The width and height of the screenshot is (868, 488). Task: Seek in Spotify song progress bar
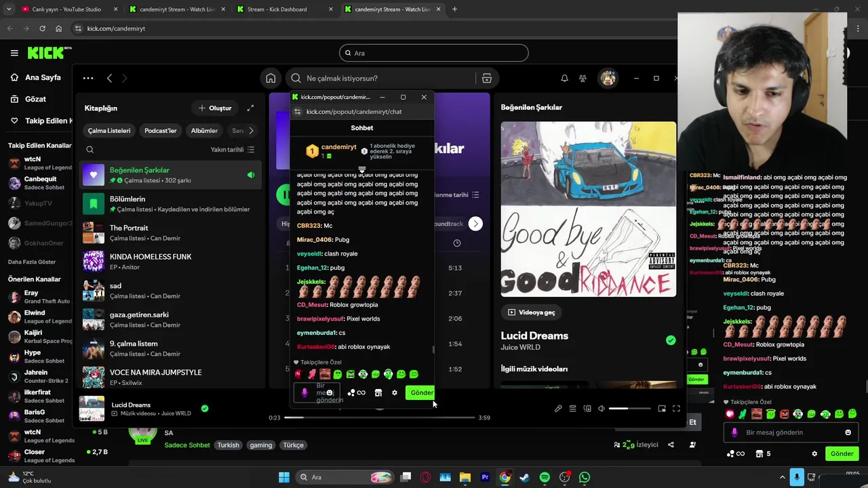click(x=379, y=418)
